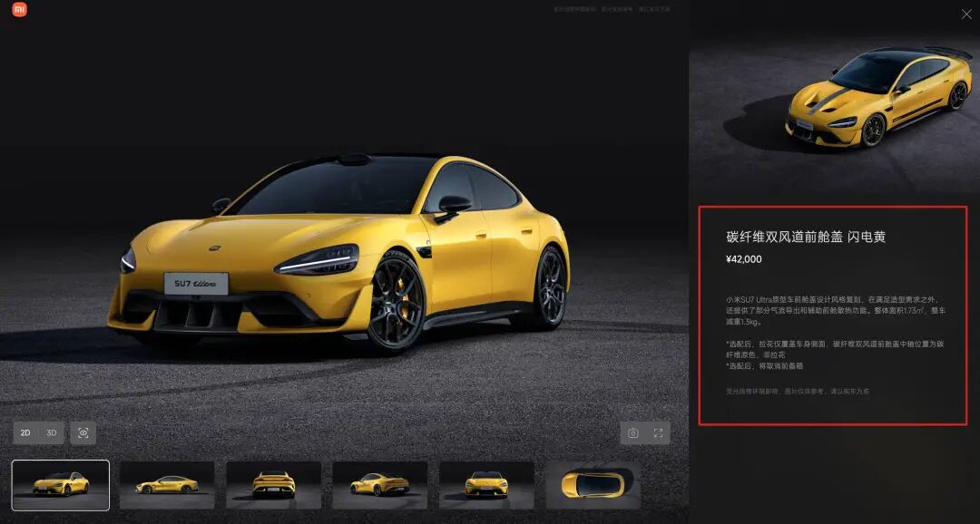Select the head-on front view thumbnail
Screen dimensions: 980x524
pyautogui.click(x=486, y=485)
